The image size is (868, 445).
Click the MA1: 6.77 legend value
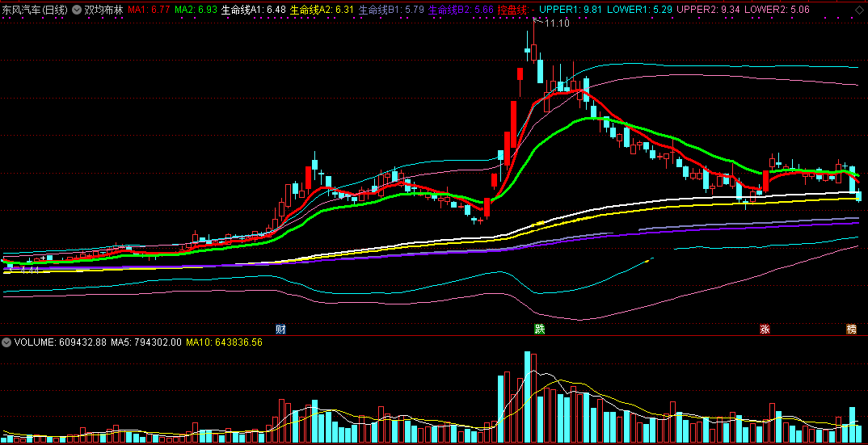pyautogui.click(x=149, y=10)
